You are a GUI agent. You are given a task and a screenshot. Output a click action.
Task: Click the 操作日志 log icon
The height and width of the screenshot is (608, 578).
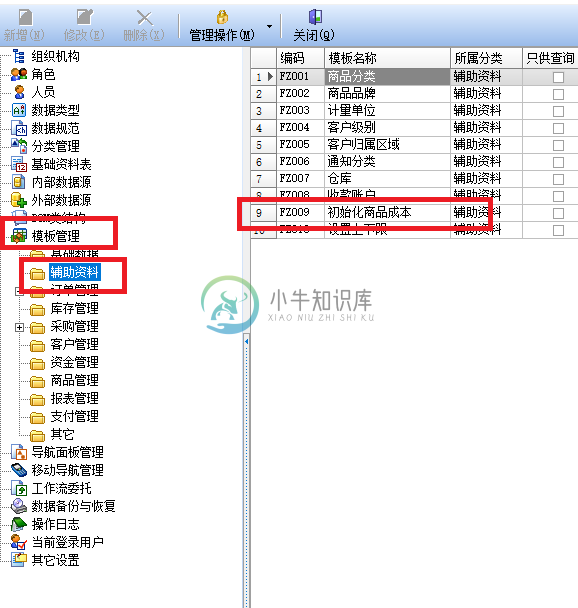coord(19,524)
